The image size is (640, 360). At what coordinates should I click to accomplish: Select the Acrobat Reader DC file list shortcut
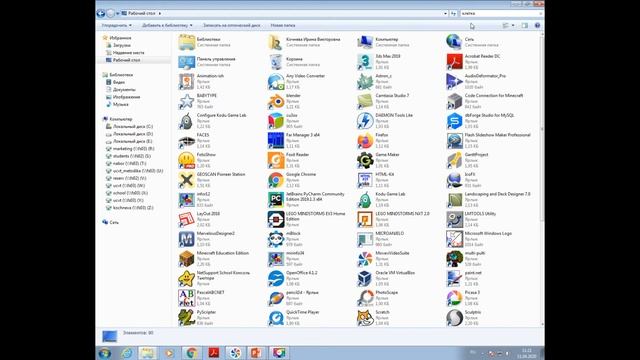click(473, 62)
